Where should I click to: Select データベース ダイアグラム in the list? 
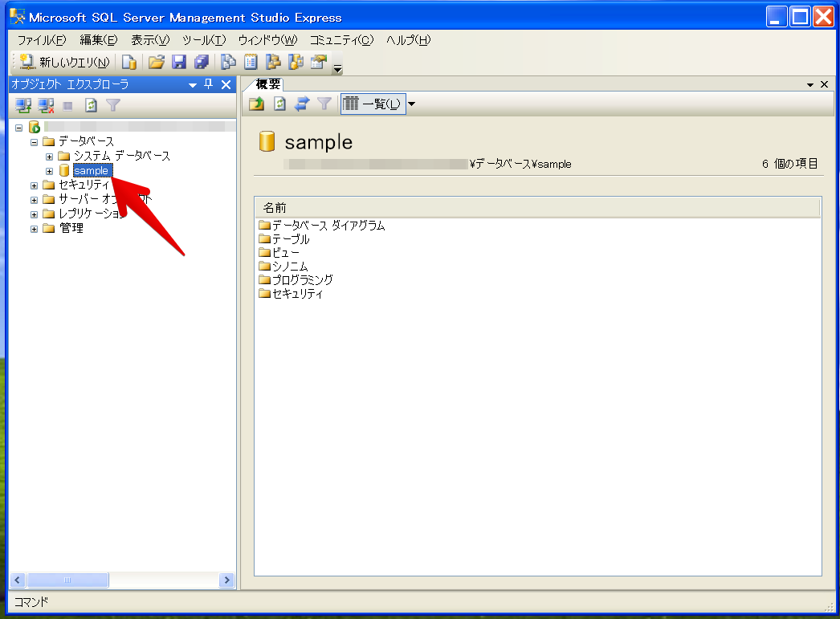coord(322,226)
